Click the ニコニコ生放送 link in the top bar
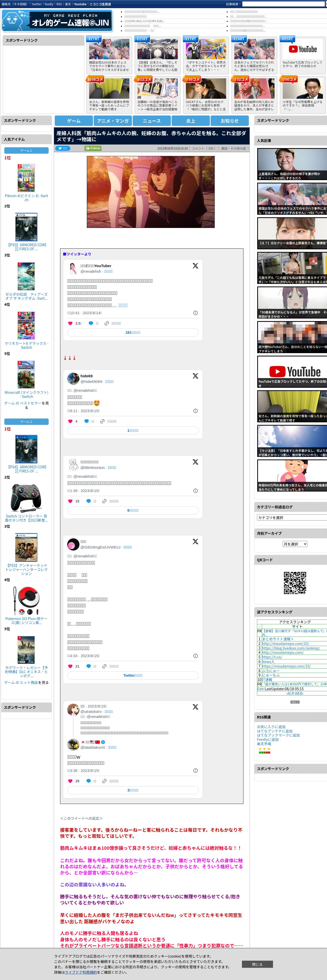Viewport: 327px width, 980px height. 100,4
